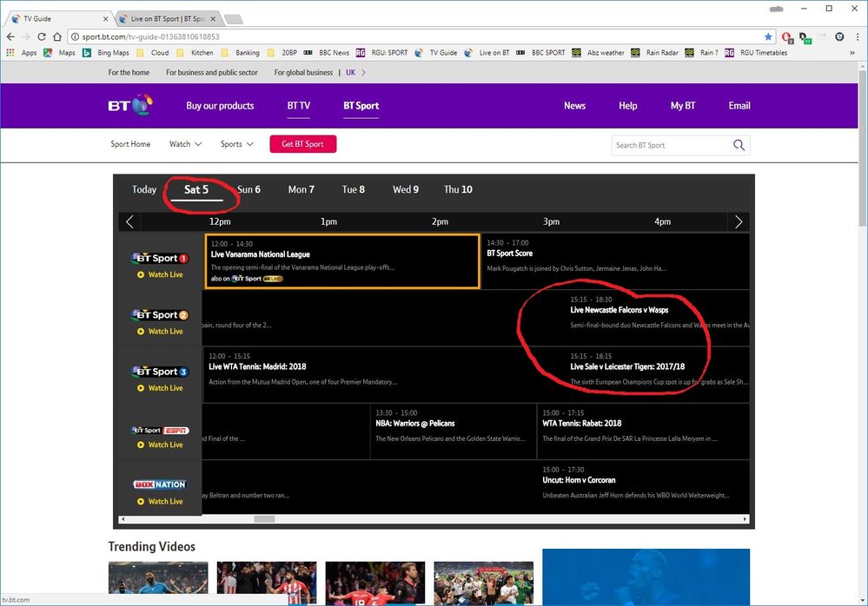Follow For business and public sector link

click(x=211, y=72)
